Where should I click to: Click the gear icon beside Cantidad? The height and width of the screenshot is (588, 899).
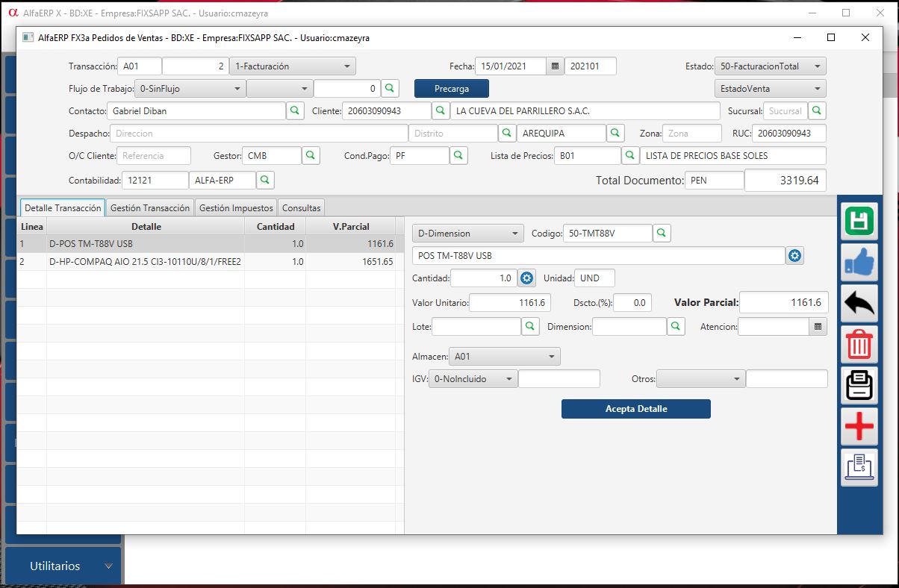[527, 278]
